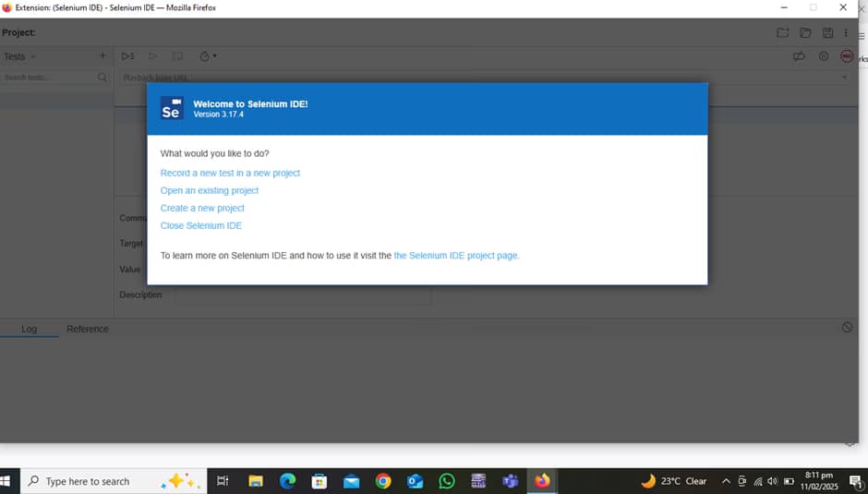Open the Windows Start menu
The width and height of the screenshot is (868, 494).
[6, 481]
